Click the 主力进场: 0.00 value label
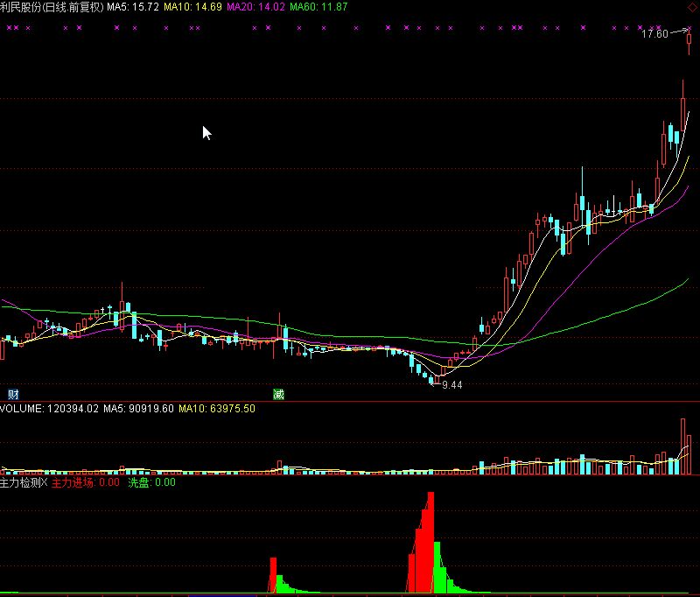This screenshot has width=700, height=597. click(x=86, y=482)
